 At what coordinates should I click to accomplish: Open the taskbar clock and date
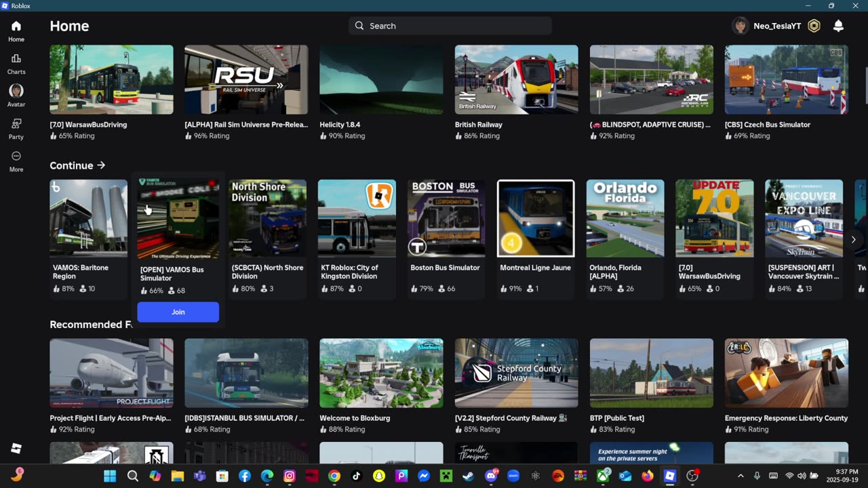pyautogui.click(x=847, y=476)
